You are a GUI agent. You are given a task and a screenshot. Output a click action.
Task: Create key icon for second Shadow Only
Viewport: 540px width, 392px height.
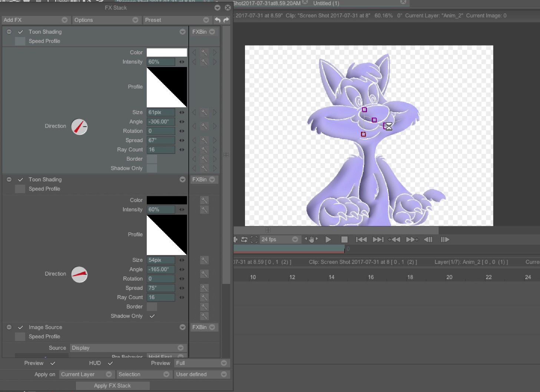204,316
